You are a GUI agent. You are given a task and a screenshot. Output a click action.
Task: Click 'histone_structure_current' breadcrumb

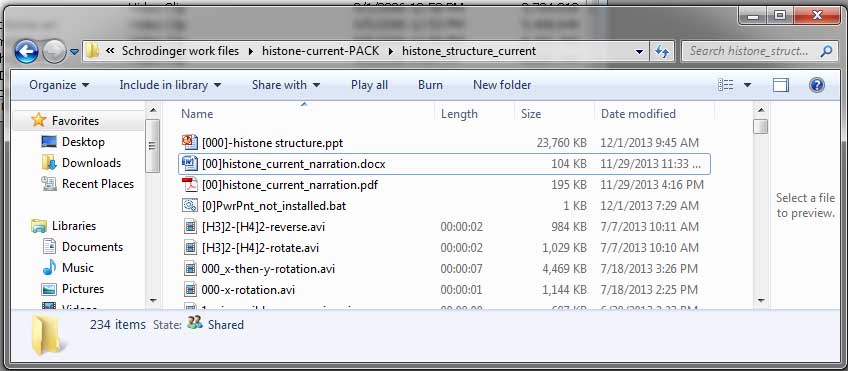pos(469,51)
